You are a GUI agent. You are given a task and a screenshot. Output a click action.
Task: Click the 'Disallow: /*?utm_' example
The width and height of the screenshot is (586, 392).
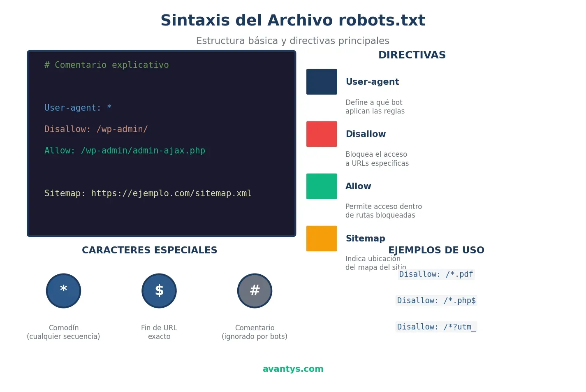point(436,327)
